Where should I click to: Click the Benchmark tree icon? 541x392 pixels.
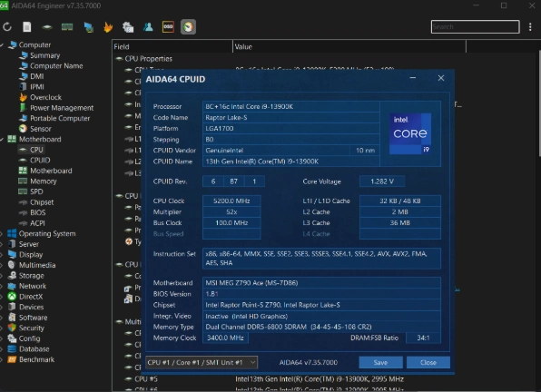pyautogui.click(x=12, y=359)
